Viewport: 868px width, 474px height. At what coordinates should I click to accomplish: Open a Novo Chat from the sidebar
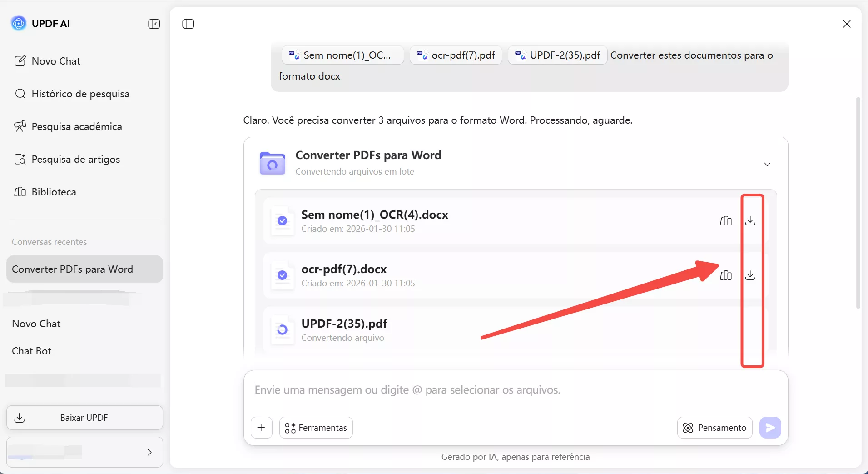[x=55, y=61]
